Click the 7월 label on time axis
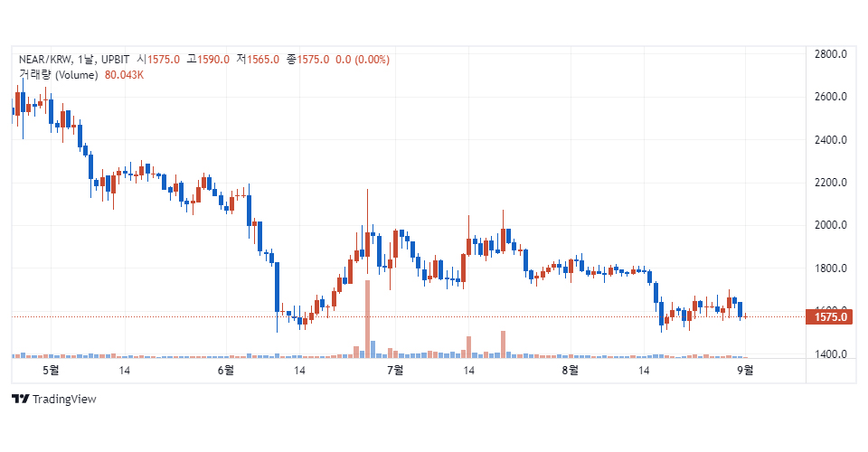 coord(394,370)
